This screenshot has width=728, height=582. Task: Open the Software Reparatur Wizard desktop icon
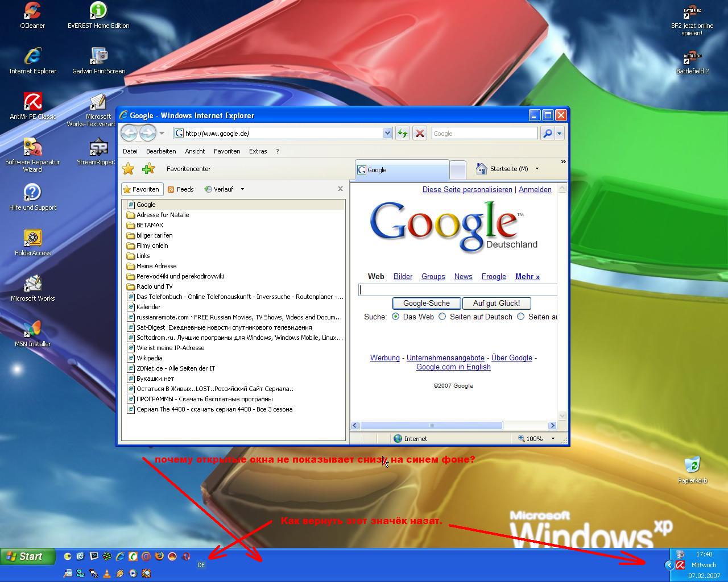click(x=32, y=155)
